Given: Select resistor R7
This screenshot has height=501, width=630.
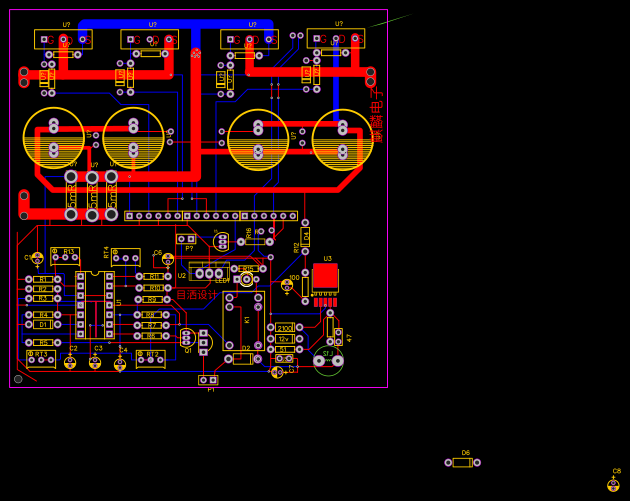Looking at the screenshot, I should [151, 325].
